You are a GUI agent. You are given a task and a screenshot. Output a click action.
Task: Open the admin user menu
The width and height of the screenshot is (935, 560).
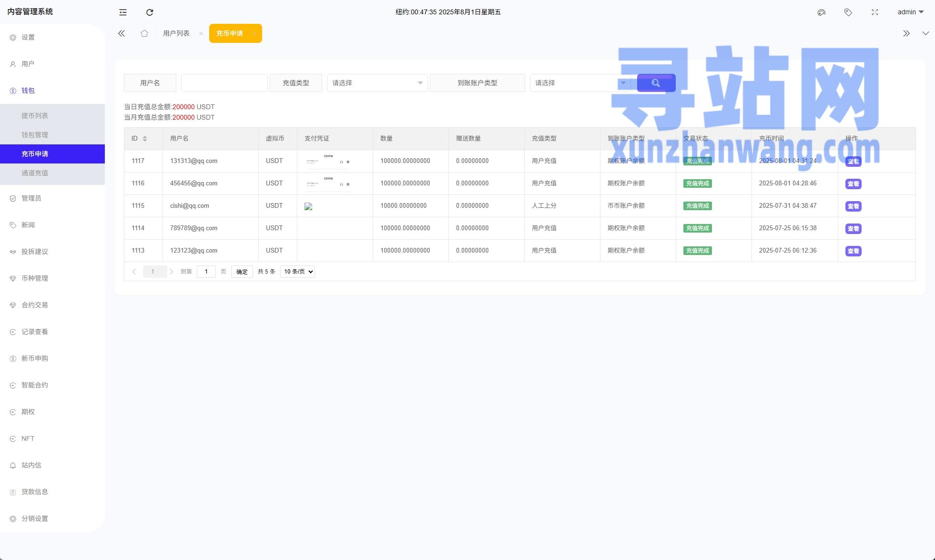[x=910, y=12]
